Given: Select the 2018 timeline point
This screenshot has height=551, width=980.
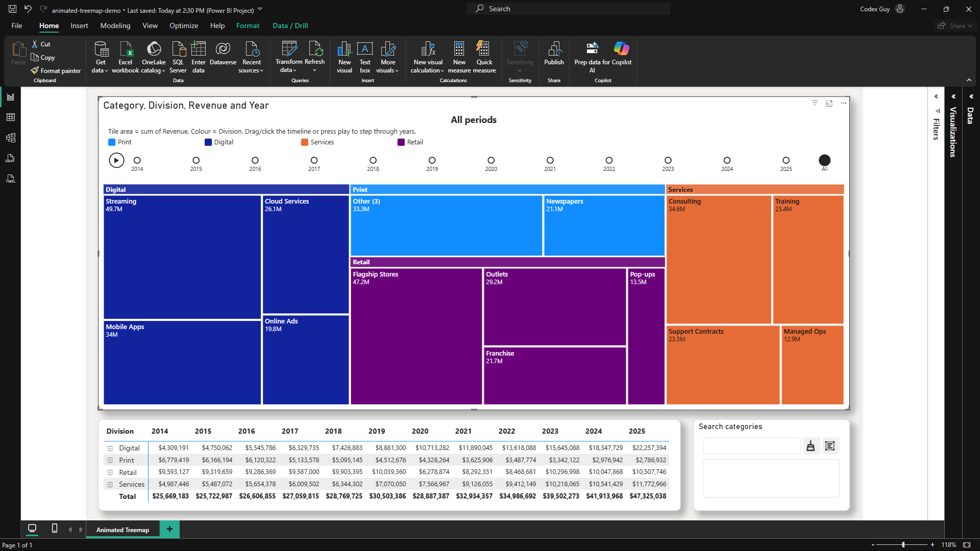Looking at the screenshot, I should [x=373, y=160].
